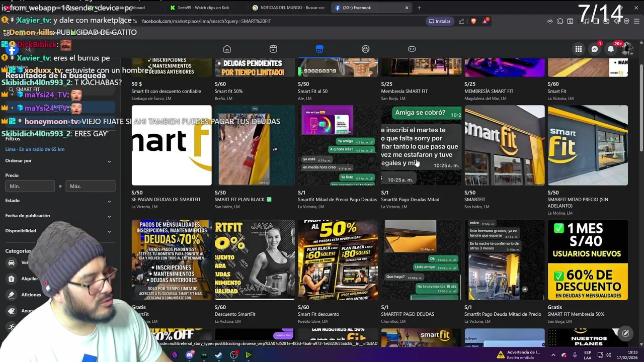Show hidden tray icons chevron
This screenshot has width=644, height=362.
click(x=553, y=355)
